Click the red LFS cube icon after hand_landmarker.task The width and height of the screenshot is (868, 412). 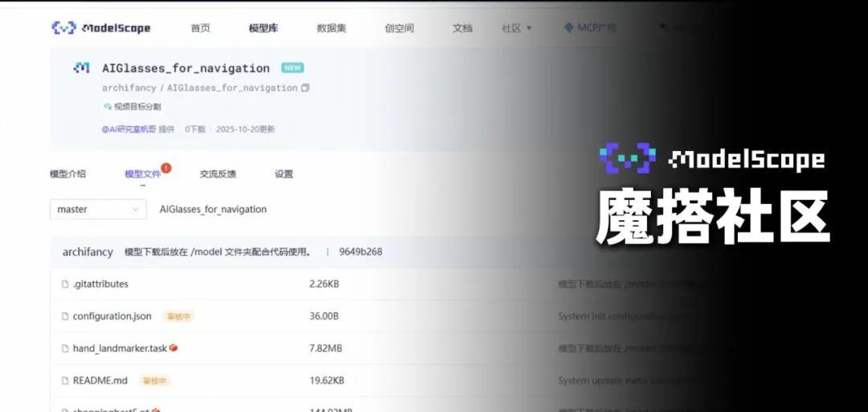[x=174, y=348]
